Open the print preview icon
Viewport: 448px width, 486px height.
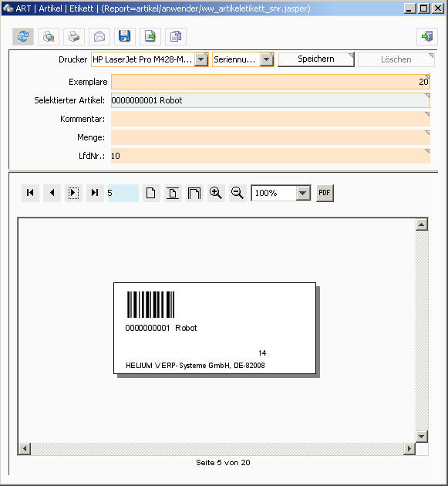coord(49,36)
